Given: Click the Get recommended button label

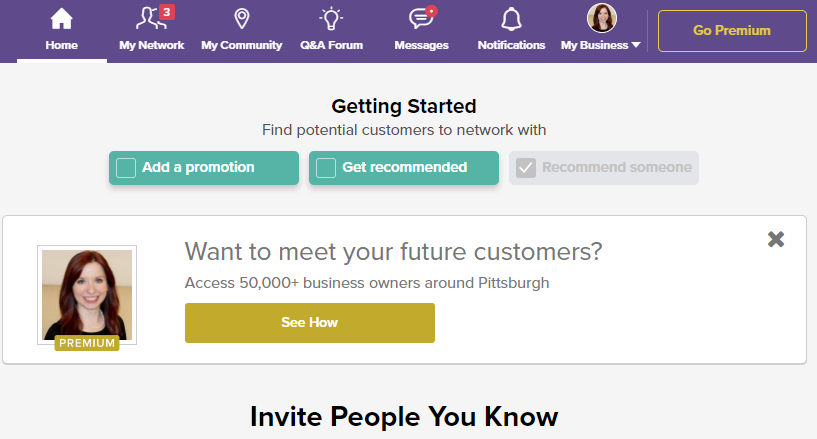Looking at the screenshot, I should click(x=405, y=167).
